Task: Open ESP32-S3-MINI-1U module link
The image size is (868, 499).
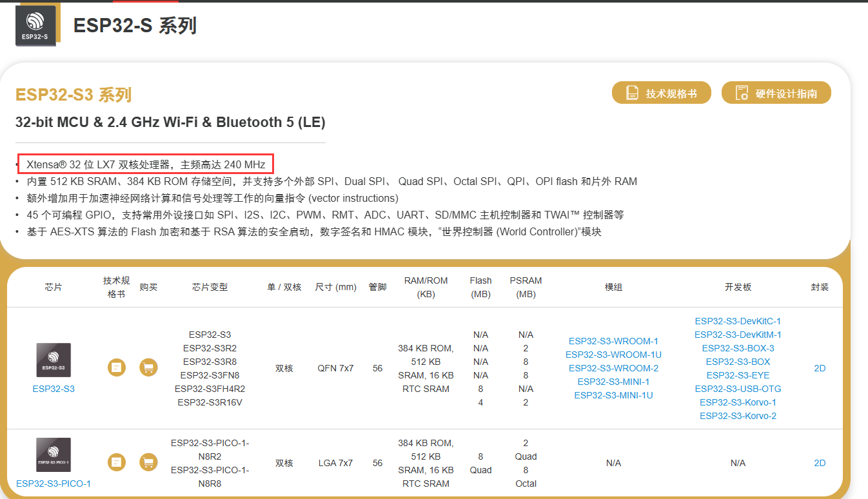Action: [613, 395]
